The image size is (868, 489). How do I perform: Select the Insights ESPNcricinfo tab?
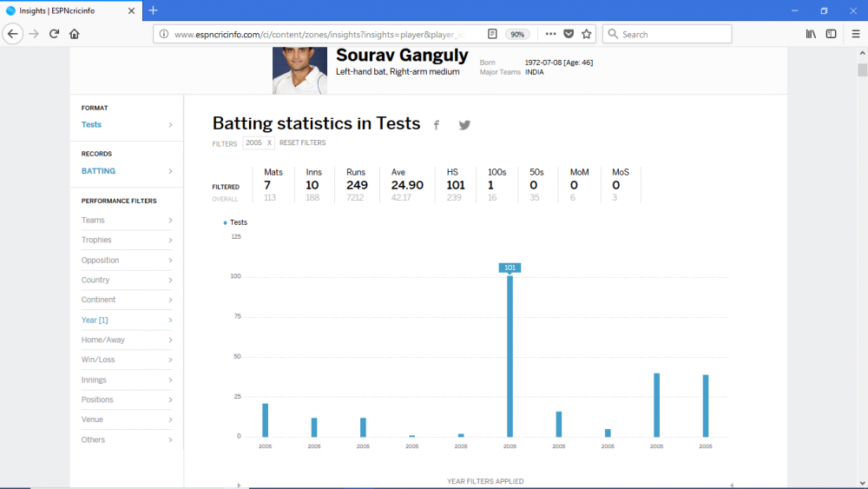[x=70, y=10]
